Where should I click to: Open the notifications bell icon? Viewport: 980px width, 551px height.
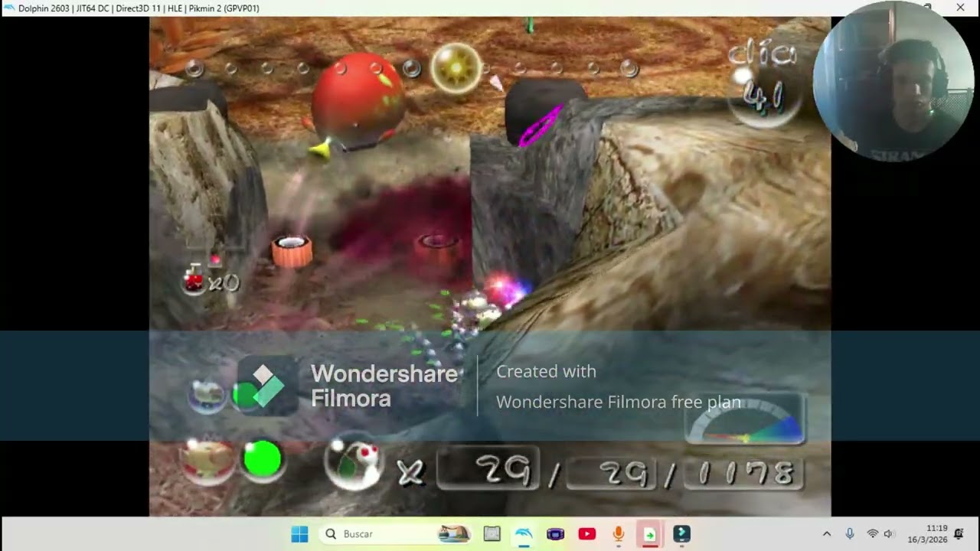click(x=959, y=533)
